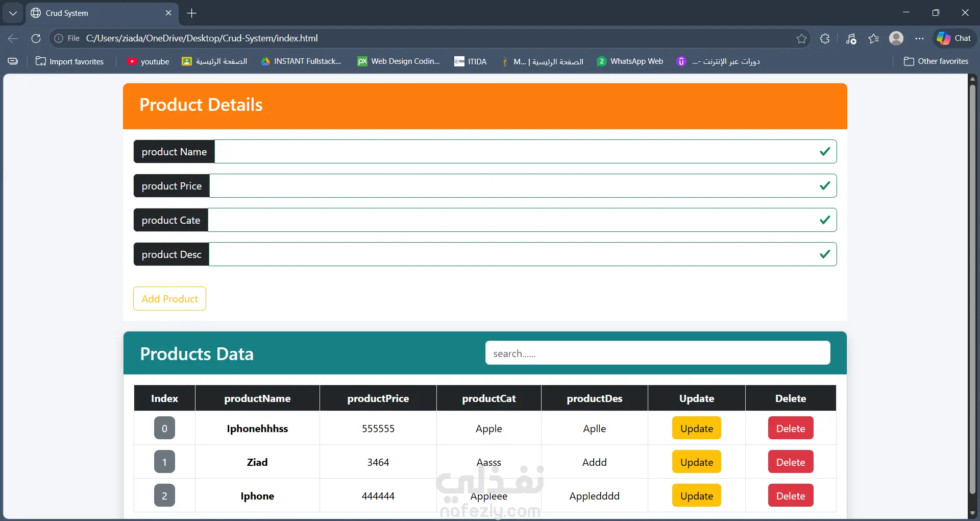The width and height of the screenshot is (980, 521).
Task: Select the Aasss category cell
Action: [489, 462]
